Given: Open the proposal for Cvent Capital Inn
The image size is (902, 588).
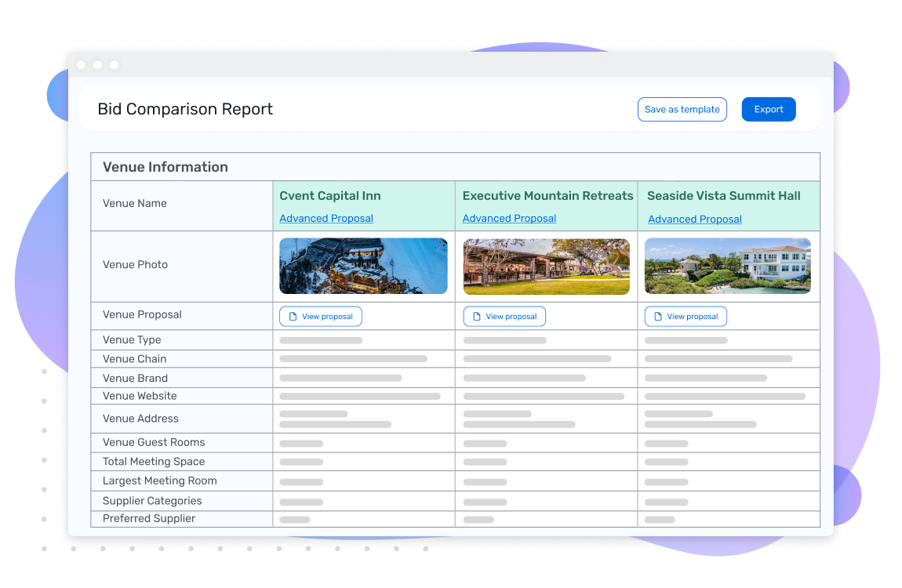Looking at the screenshot, I should (x=321, y=316).
